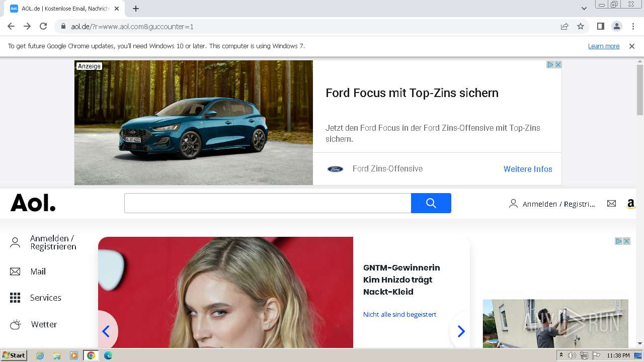Open Wetter in the sidebar
Screen dimensions: 644x362
coord(34,324)
